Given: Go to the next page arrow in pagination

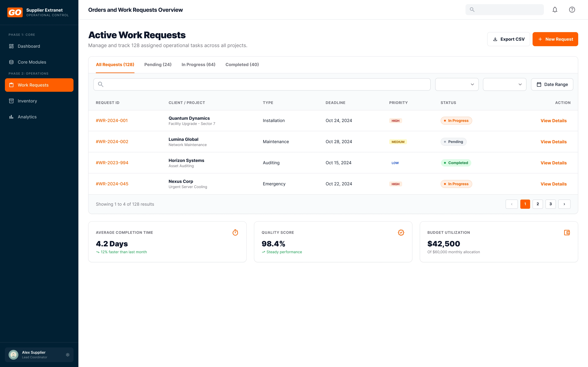Looking at the screenshot, I should pos(564,204).
